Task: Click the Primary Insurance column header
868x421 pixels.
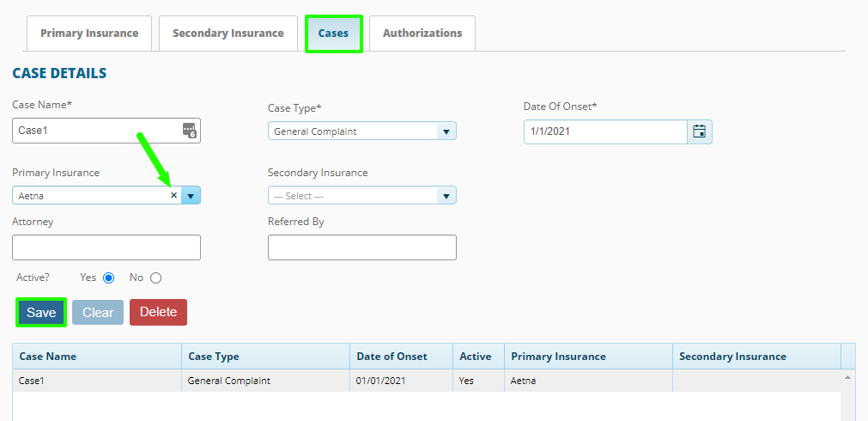Action: click(x=588, y=357)
